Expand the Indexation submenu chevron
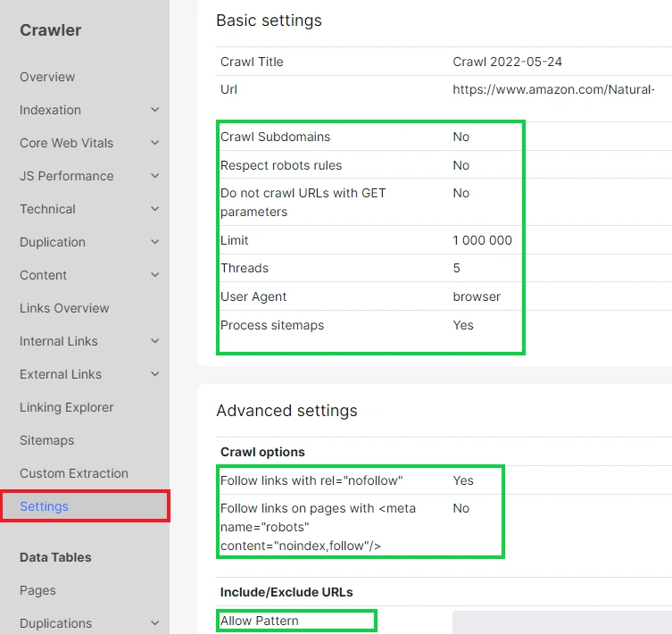This screenshot has height=634, width=672. tap(154, 110)
